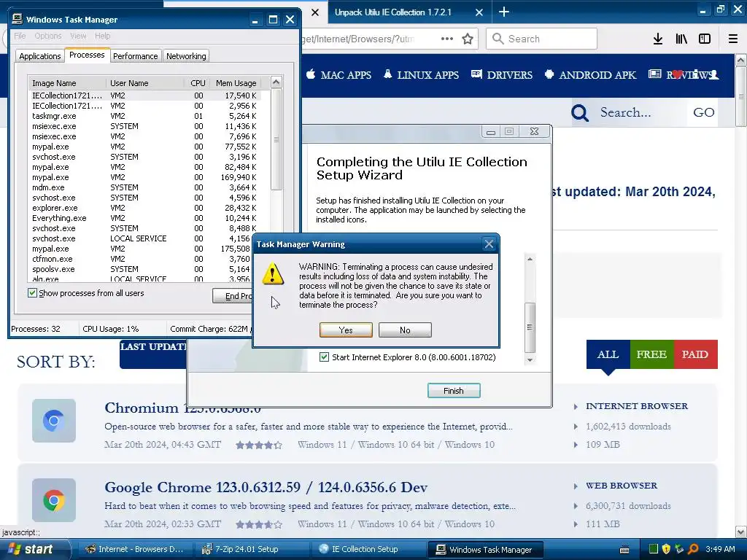Switch to 7-Zip 24.01 Setup taskbar item

[x=252, y=549]
